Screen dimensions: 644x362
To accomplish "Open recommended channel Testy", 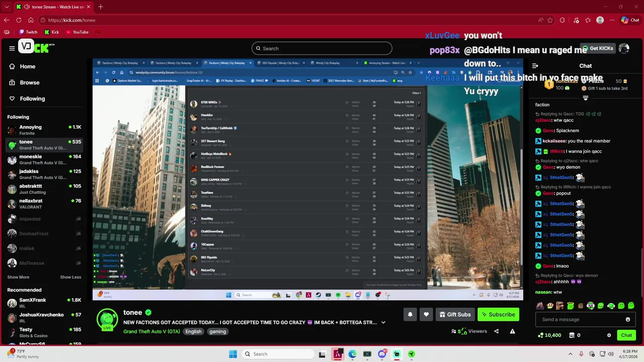I will point(44,332).
